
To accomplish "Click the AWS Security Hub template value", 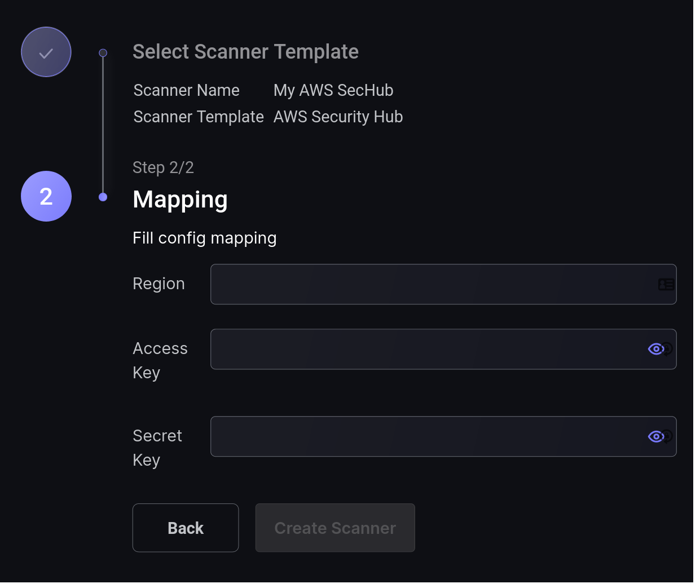I will [x=338, y=117].
